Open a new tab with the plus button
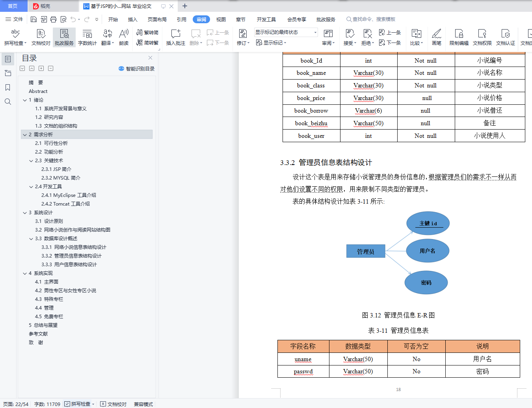532x408 pixels. pyautogui.click(x=185, y=6)
